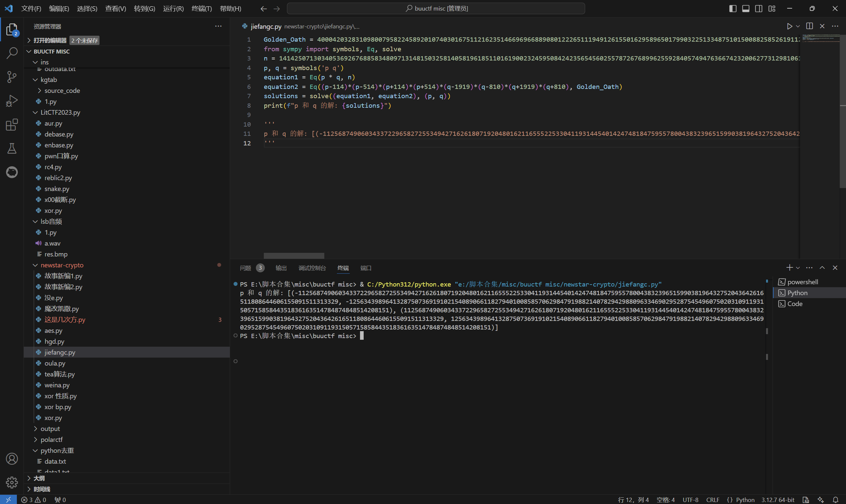Create a new terminal with plus icon
The image size is (846, 504).
(x=789, y=268)
